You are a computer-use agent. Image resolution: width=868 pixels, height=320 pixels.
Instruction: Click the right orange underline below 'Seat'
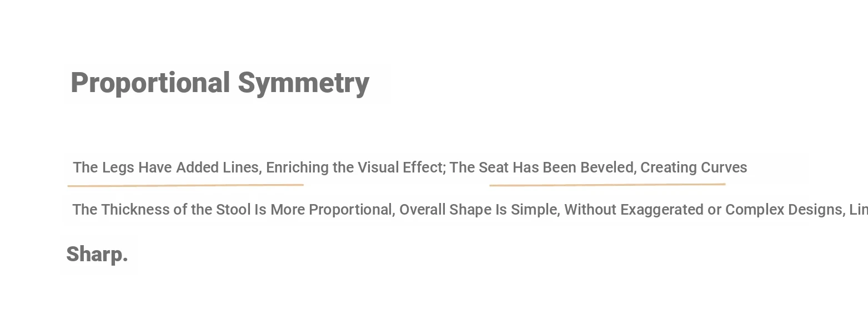pos(608,185)
